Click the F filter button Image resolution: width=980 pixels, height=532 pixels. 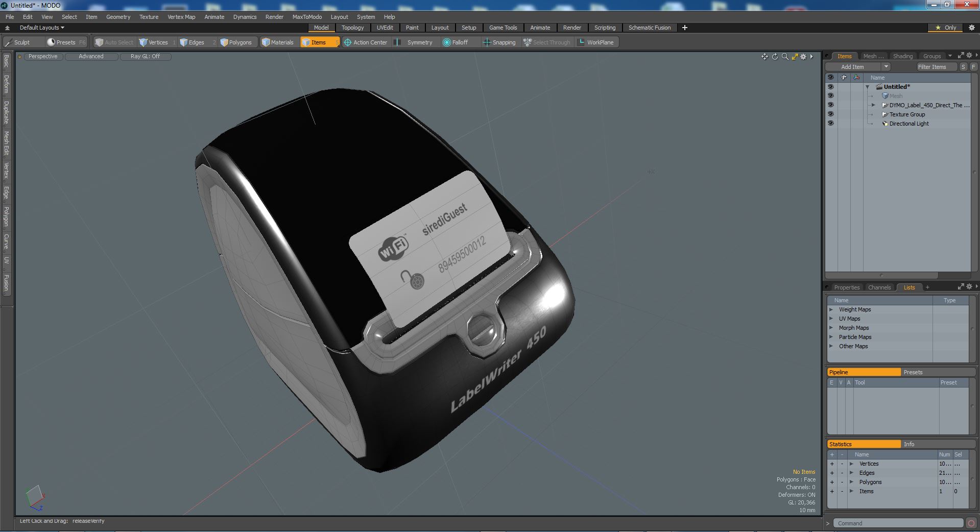click(973, 67)
